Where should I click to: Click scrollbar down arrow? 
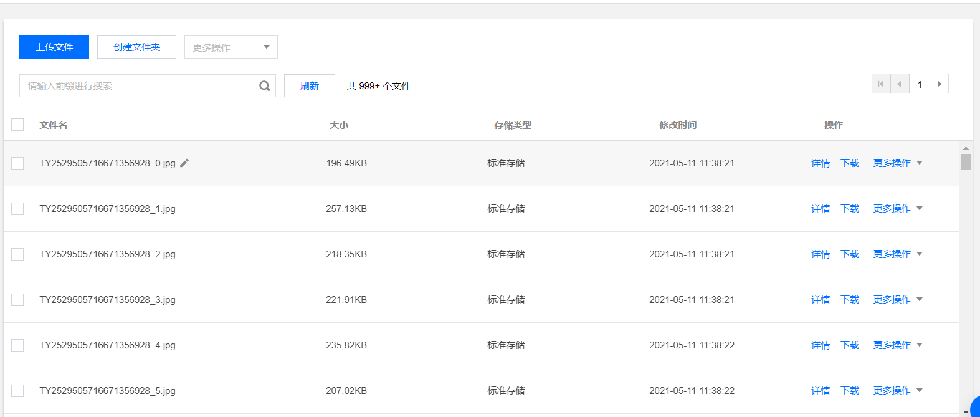point(966,412)
